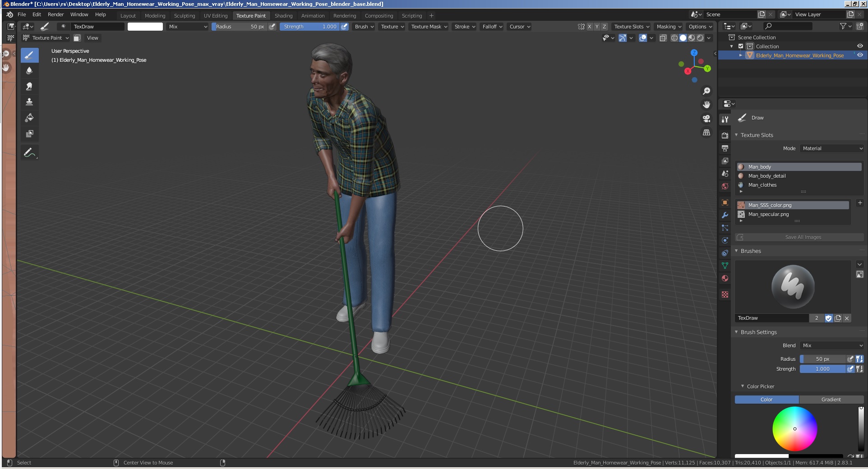Viewport: 868px width, 469px height.
Task: Open Object properties tab
Action: [x=725, y=202]
